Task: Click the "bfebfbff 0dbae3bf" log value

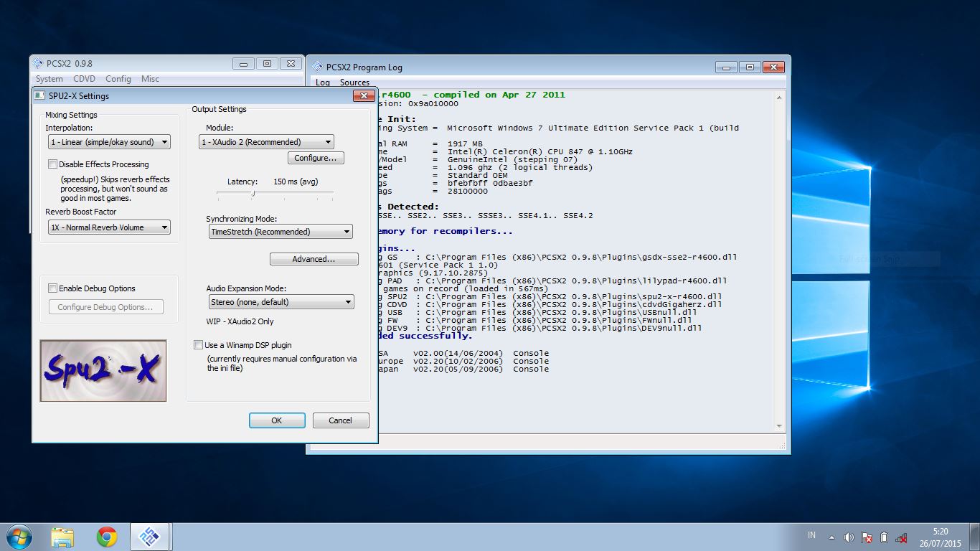Action: [490, 184]
